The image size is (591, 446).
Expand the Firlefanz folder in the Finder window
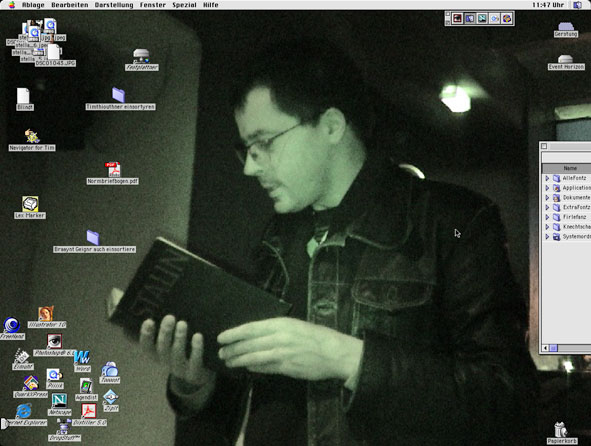[x=547, y=217]
